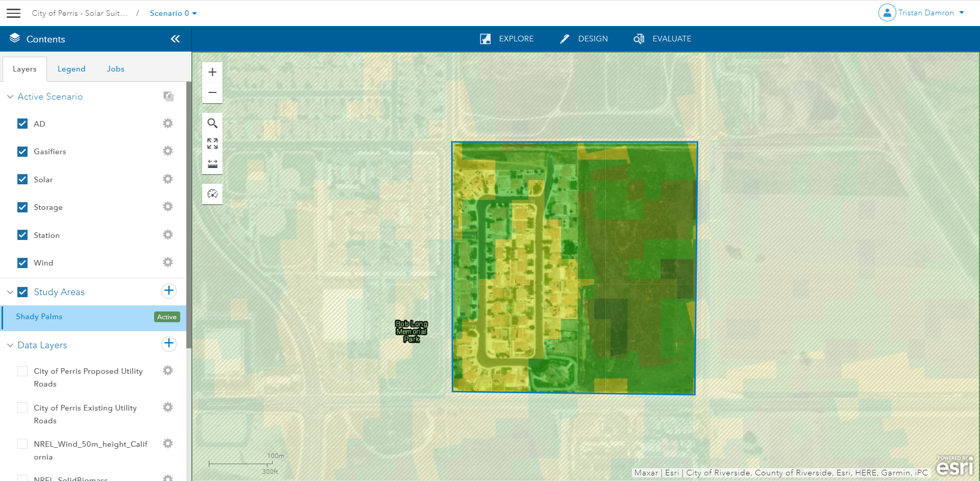Switch to the Layers tab
Screen dimensions: 980x481
click(x=24, y=69)
